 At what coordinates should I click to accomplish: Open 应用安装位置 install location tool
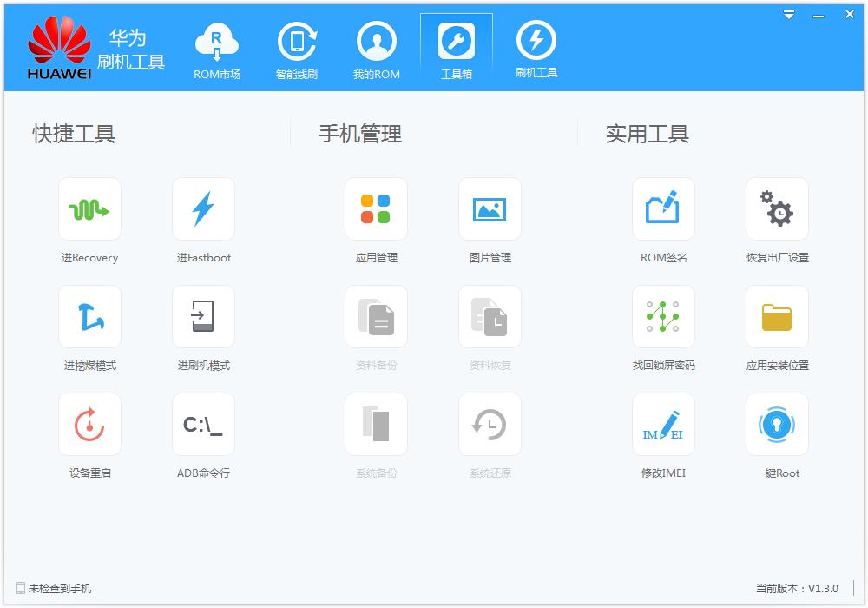click(777, 316)
